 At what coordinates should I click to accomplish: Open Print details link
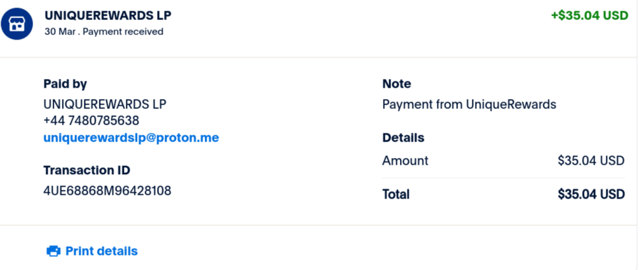click(101, 251)
